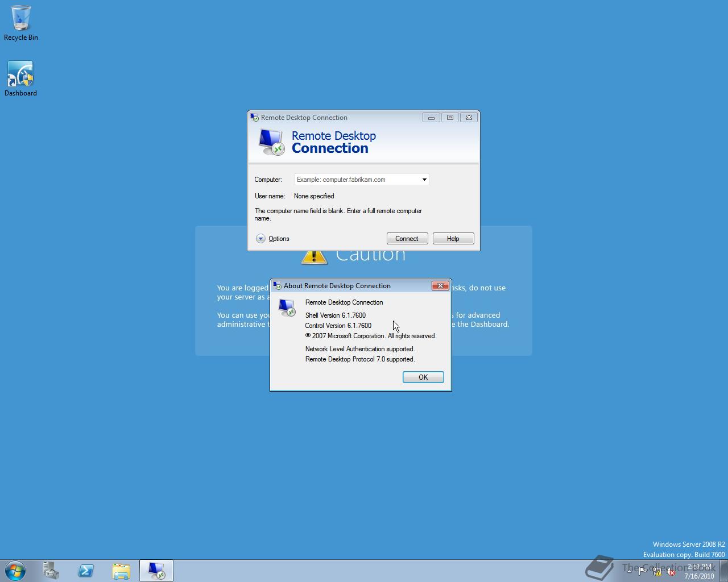The width and height of the screenshot is (728, 582).
Task: Click Remote Desktop Connection taskbar button
Action: (156, 571)
